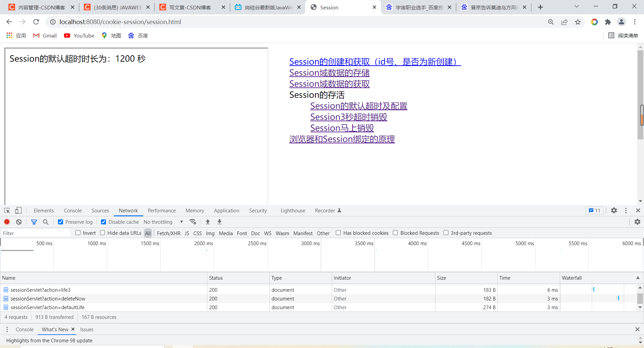
Task: Switch to Elements tab
Action: click(44, 210)
